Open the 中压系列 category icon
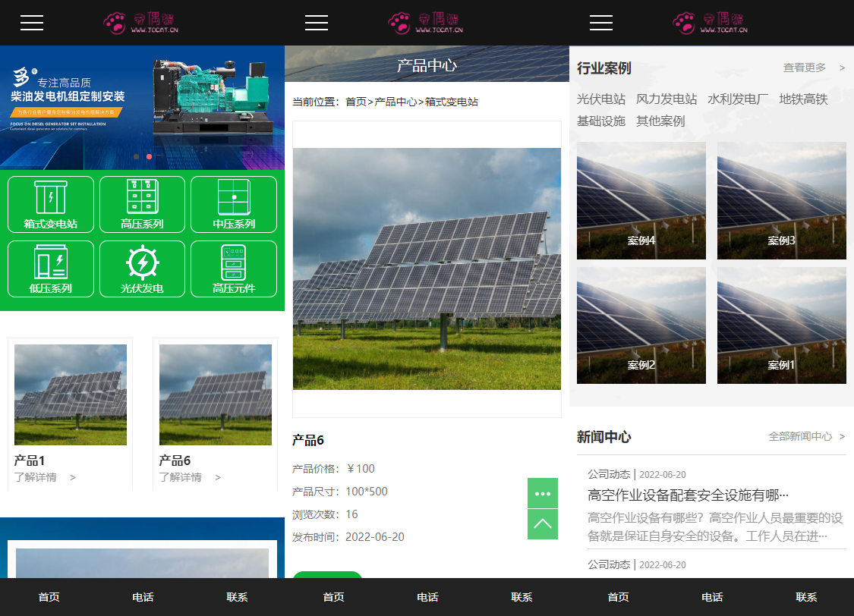 [234, 205]
